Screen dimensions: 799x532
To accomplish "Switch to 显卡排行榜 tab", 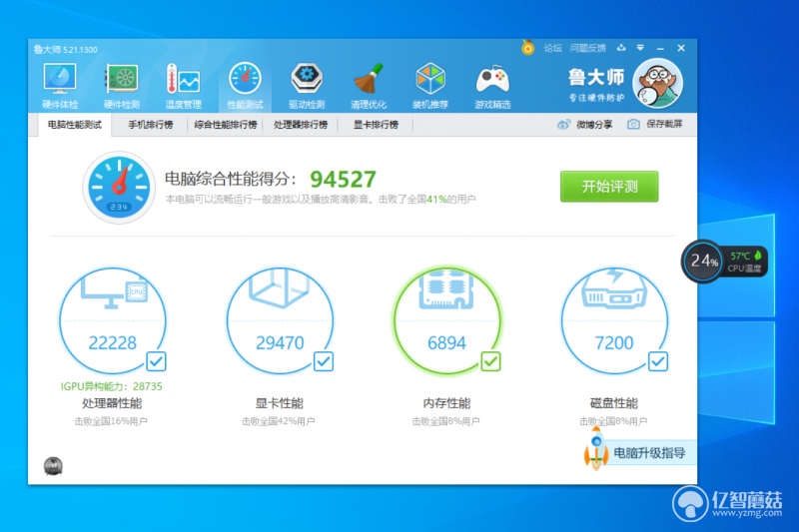I will coord(376,125).
